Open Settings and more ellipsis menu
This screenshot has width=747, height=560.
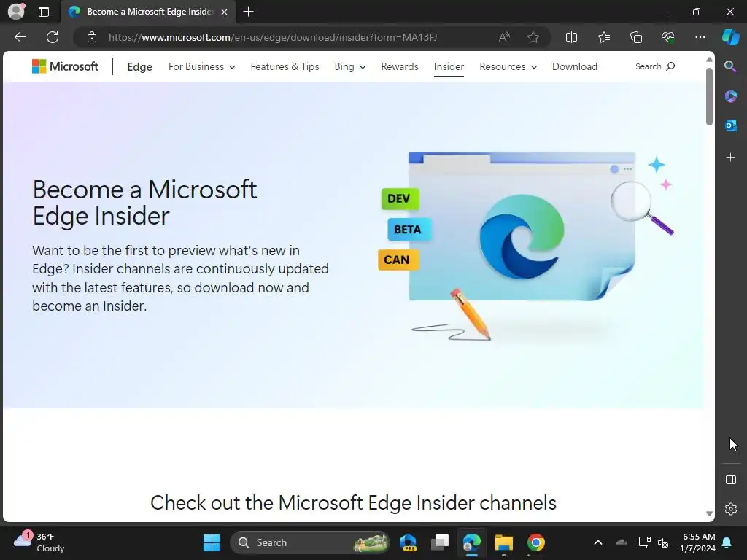(x=700, y=37)
